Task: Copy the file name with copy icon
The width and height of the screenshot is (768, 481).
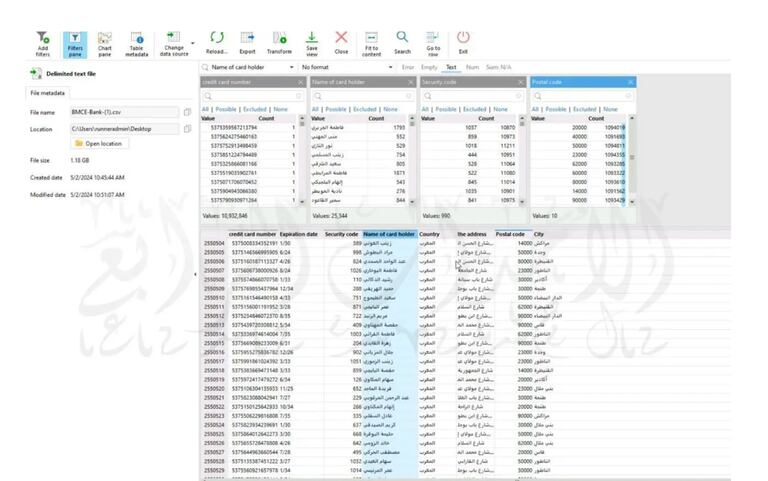Action: click(187, 112)
